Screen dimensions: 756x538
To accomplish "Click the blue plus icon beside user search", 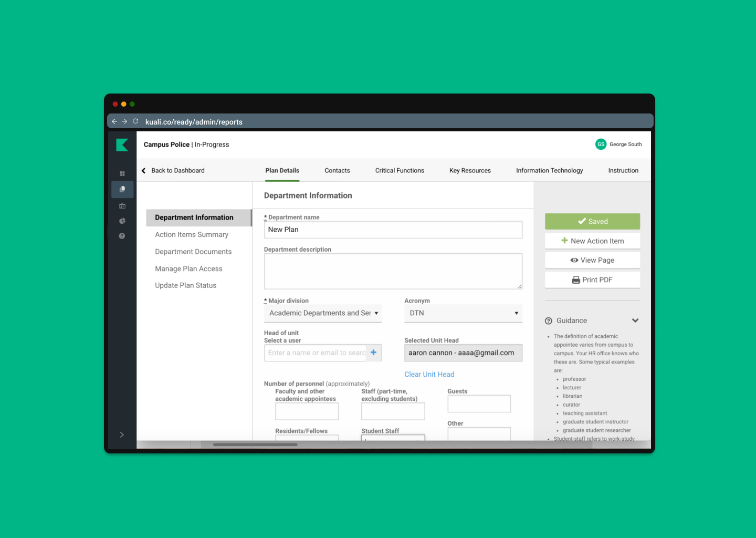I will click(x=373, y=353).
